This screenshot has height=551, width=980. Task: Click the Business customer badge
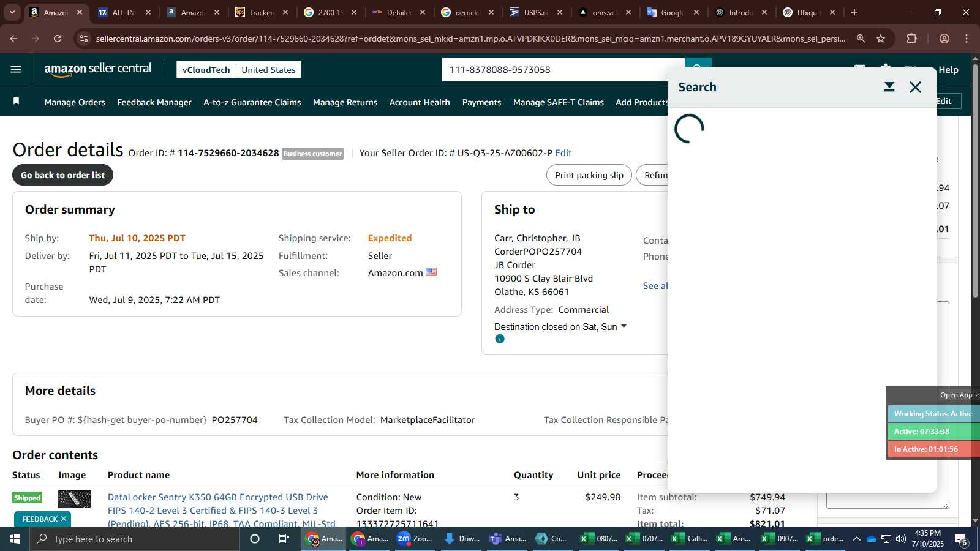pos(312,154)
